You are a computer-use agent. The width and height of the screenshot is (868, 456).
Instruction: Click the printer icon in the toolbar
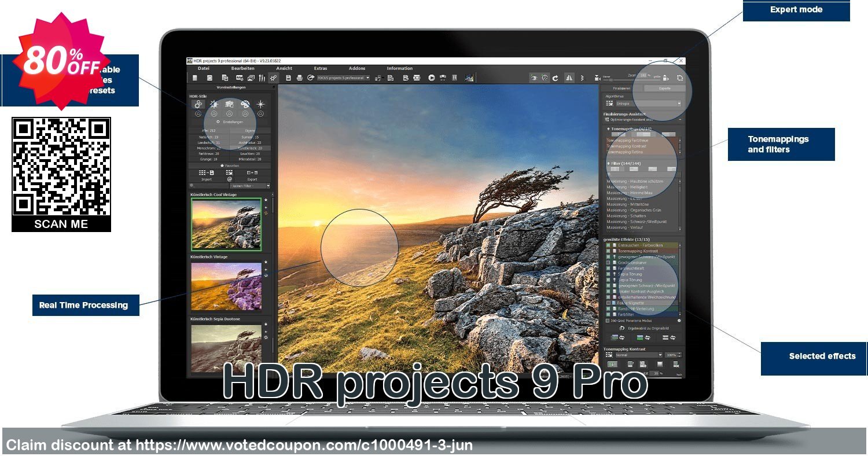[x=300, y=78]
